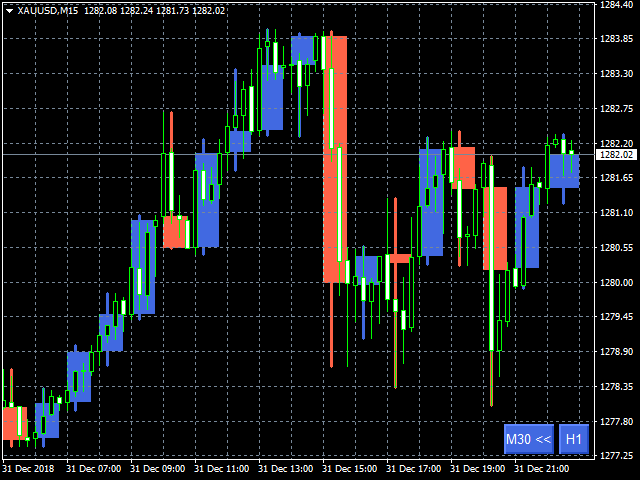Click the 31 Dec 21:00 time label
Image resolution: width=640 pixels, height=480 pixels.
click(542, 469)
